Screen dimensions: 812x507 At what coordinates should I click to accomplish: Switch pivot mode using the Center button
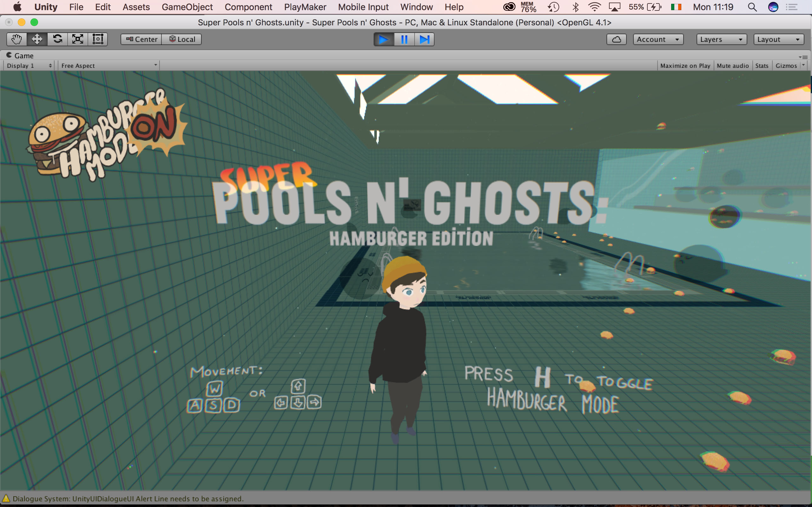141,39
